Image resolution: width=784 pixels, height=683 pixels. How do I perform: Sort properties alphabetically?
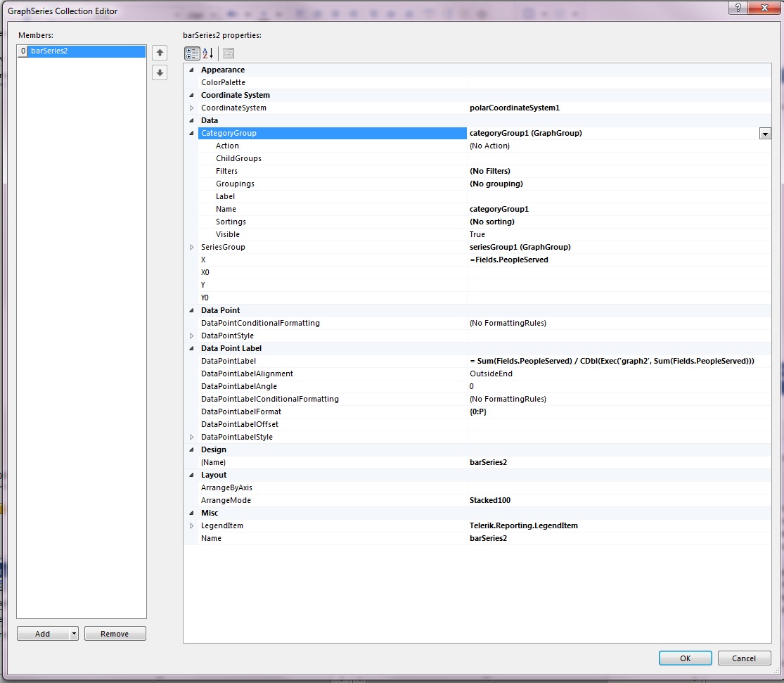coord(208,53)
